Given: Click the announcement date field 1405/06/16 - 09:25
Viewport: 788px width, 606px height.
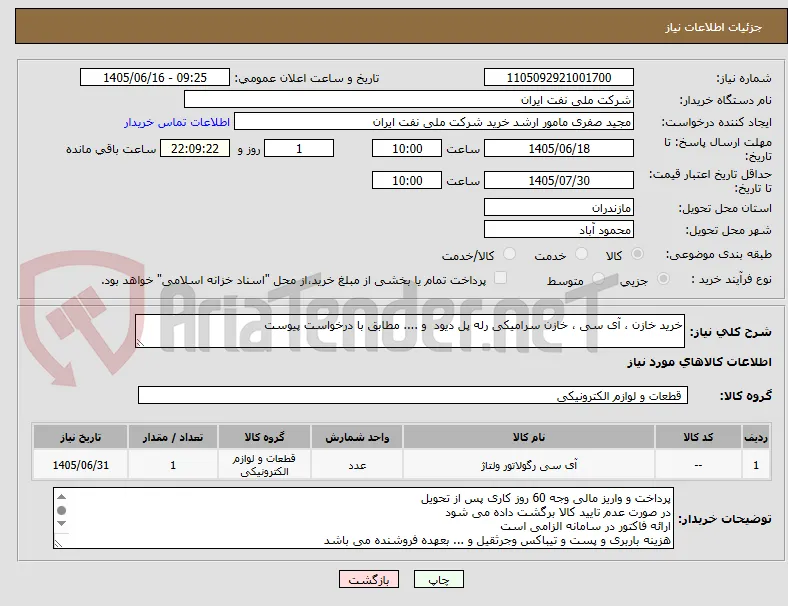Looking at the screenshot, I should pyautogui.click(x=155, y=77).
